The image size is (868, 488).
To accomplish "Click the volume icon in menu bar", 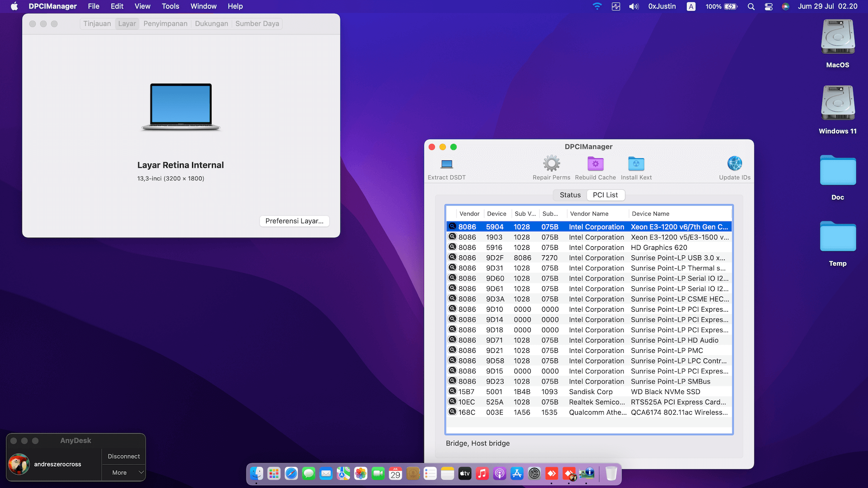I will pyautogui.click(x=634, y=6).
